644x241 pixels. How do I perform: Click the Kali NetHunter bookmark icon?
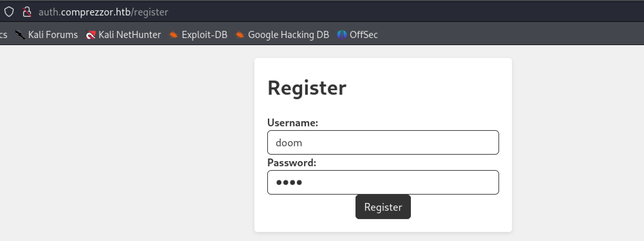(x=90, y=34)
